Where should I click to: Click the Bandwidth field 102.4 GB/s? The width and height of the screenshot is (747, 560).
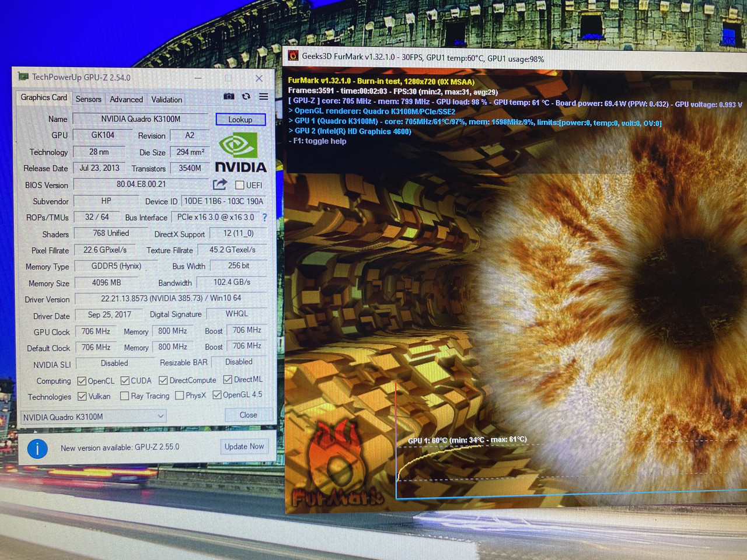(232, 282)
